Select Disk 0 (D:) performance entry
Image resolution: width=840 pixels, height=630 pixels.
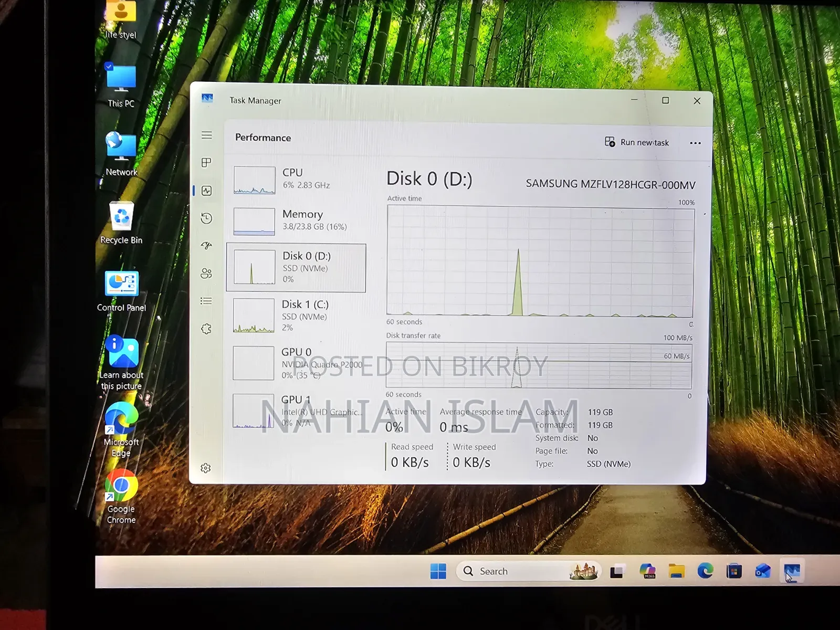tap(296, 268)
